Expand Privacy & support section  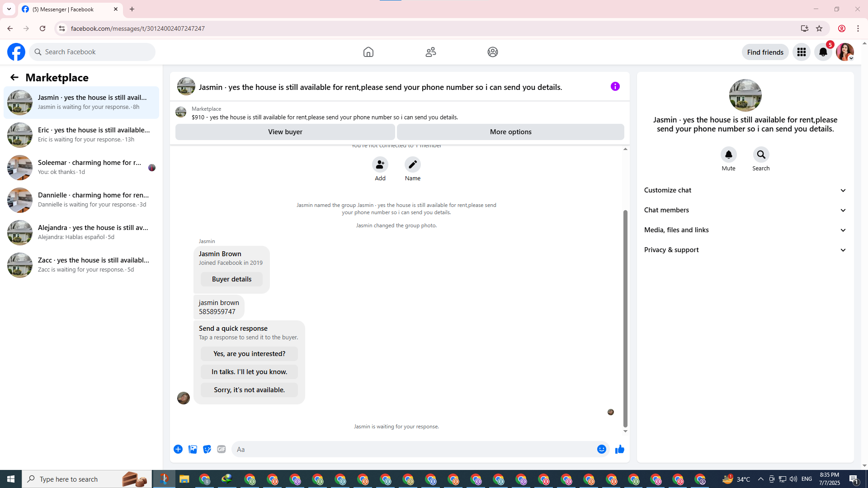coord(745,250)
